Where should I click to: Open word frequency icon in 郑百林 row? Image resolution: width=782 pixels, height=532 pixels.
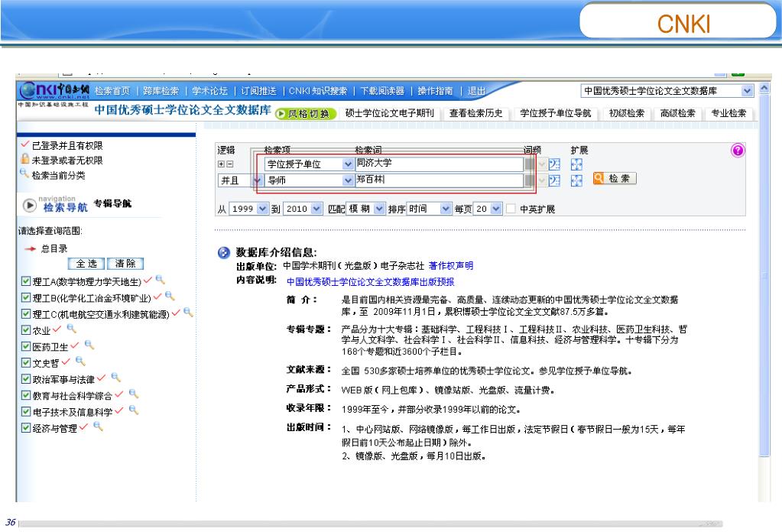click(x=554, y=180)
